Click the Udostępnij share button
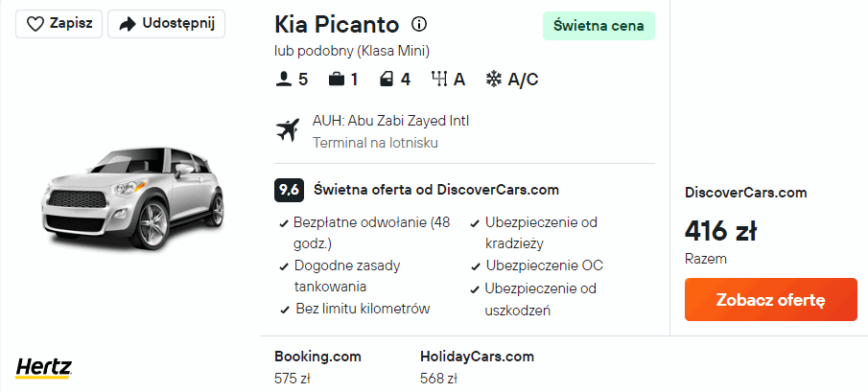 pyautogui.click(x=166, y=24)
